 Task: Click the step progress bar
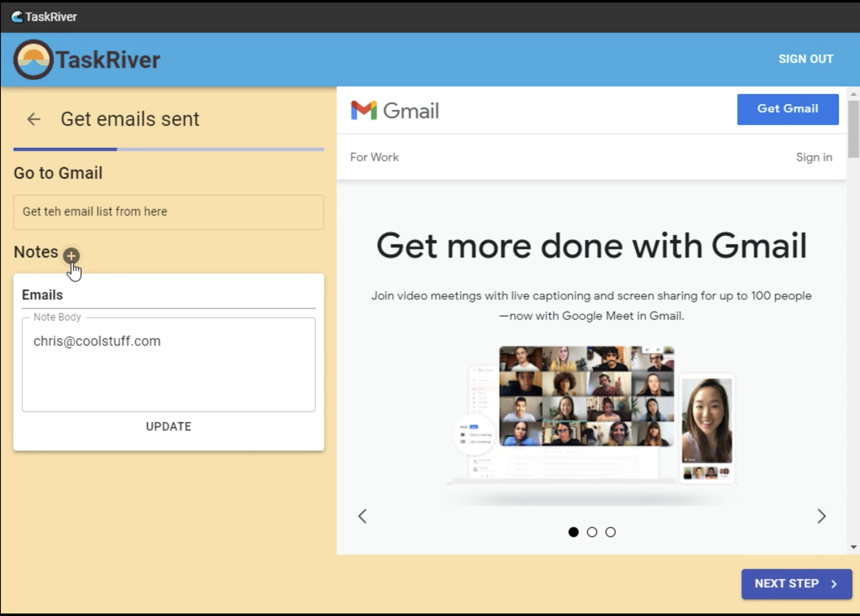tap(168, 149)
